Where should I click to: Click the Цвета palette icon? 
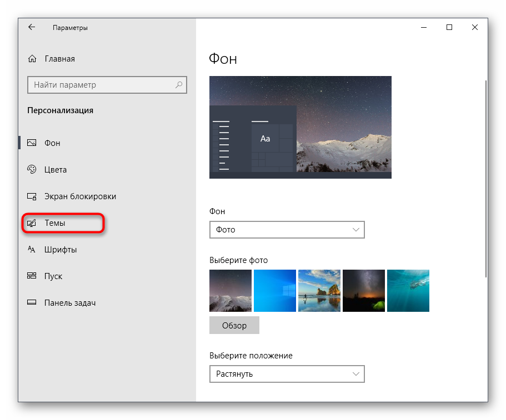[32, 170]
